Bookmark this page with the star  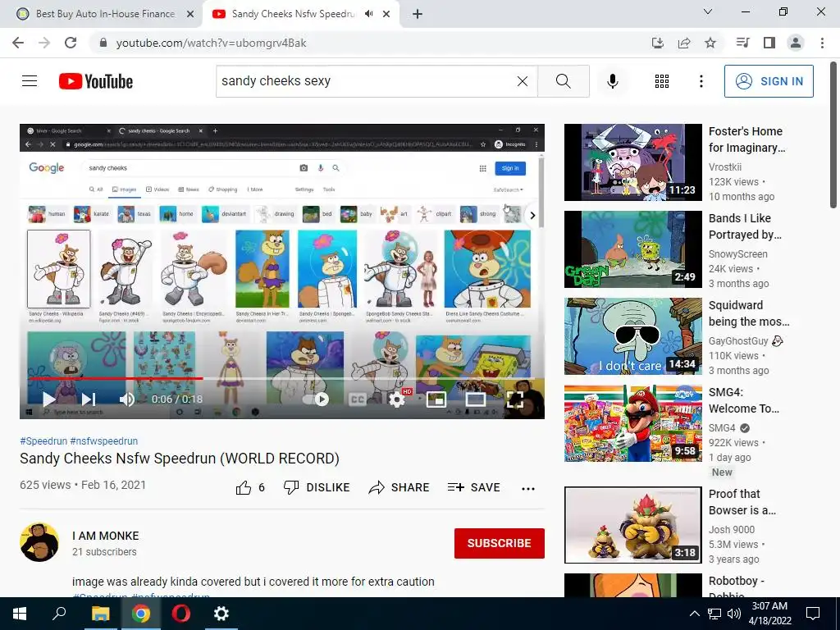pos(710,43)
